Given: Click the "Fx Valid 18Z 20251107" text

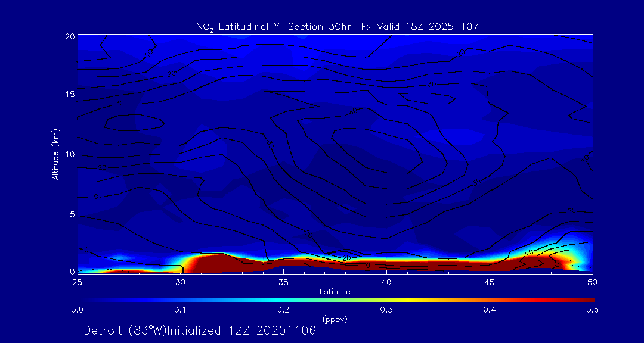Looking at the screenshot, I should click(x=420, y=27).
